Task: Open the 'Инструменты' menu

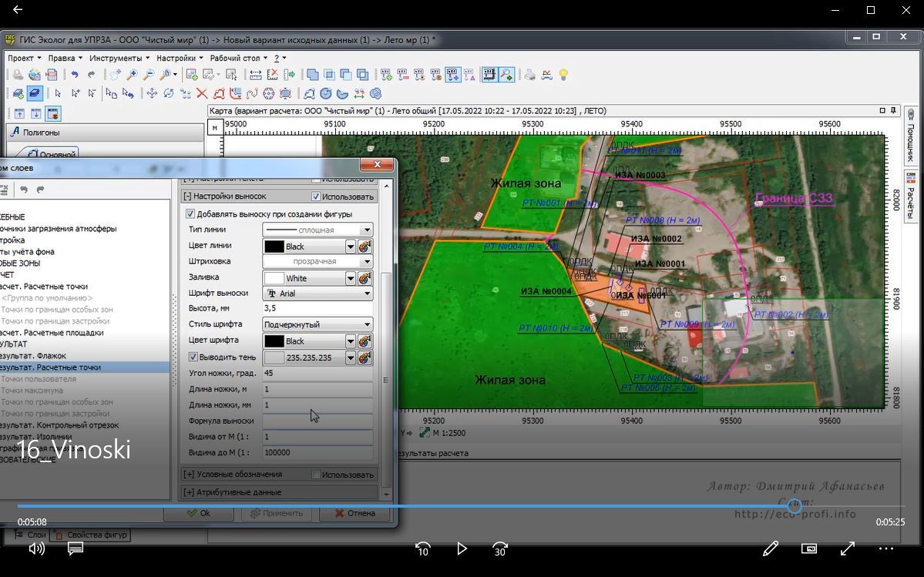Action: coord(115,58)
